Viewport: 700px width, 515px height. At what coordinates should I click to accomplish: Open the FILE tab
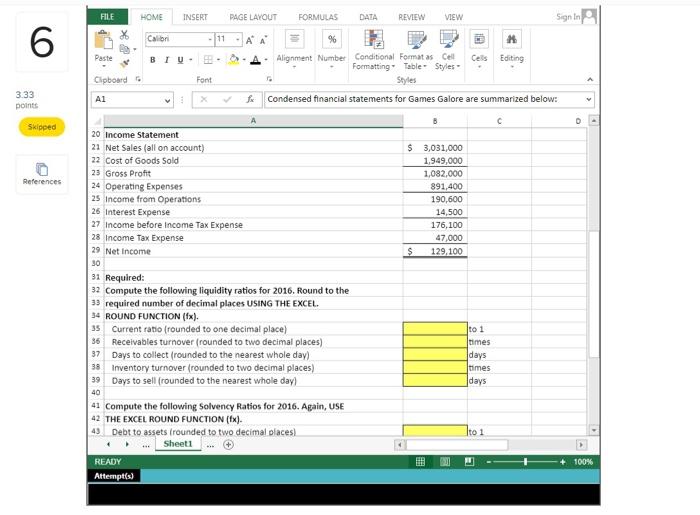[107, 17]
